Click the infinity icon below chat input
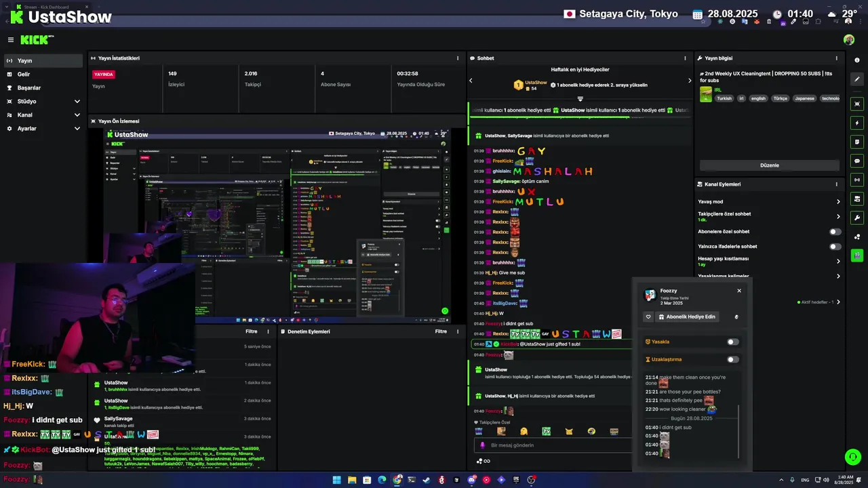This screenshot has height=488, width=868. (486, 462)
